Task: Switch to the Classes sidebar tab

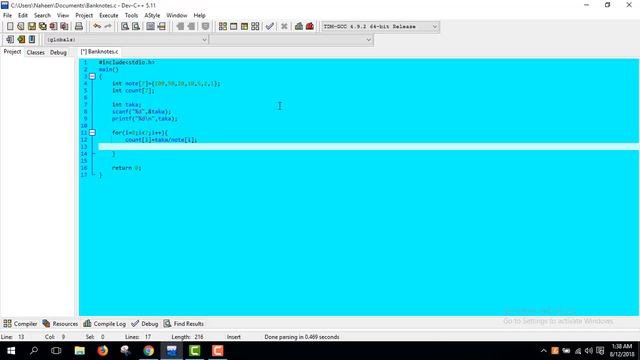Action: pyautogui.click(x=36, y=52)
